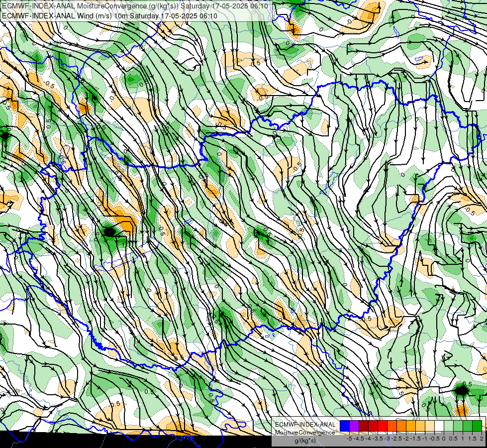Screen dimensions: 487x448
Task: Click the g/(kg*s) unit label in legend
Action: tap(305, 441)
